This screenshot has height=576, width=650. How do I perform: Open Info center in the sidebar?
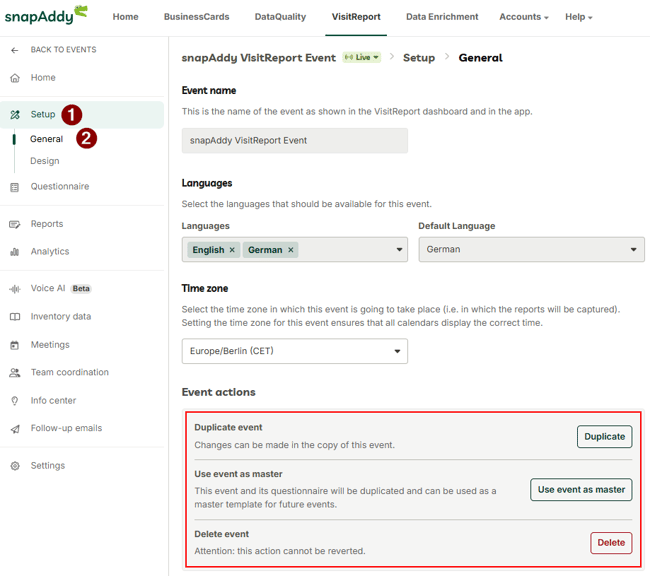coord(53,401)
